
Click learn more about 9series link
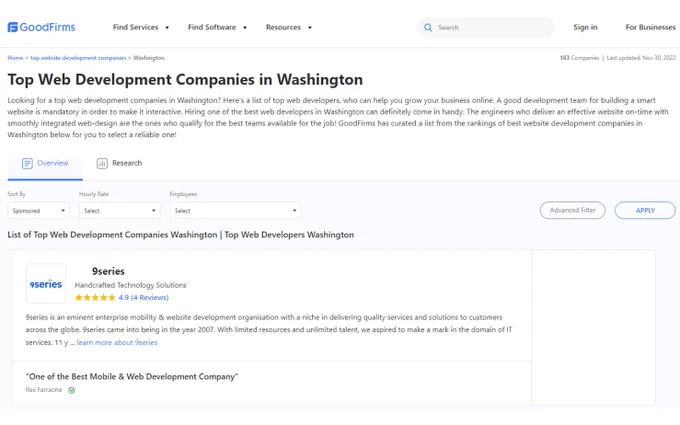tap(117, 343)
